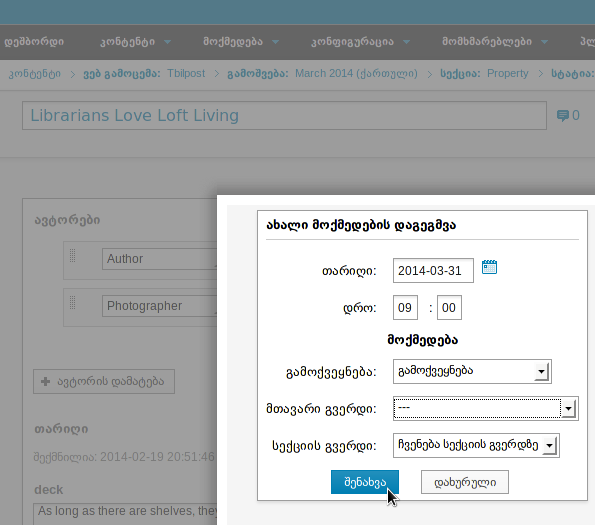Expand the მთავარი გვერდი dropdown
The height and width of the screenshot is (525, 595).
point(485,409)
